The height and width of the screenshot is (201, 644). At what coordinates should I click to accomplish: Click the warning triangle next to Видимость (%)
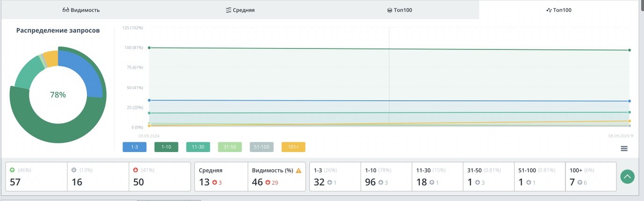[x=299, y=171]
